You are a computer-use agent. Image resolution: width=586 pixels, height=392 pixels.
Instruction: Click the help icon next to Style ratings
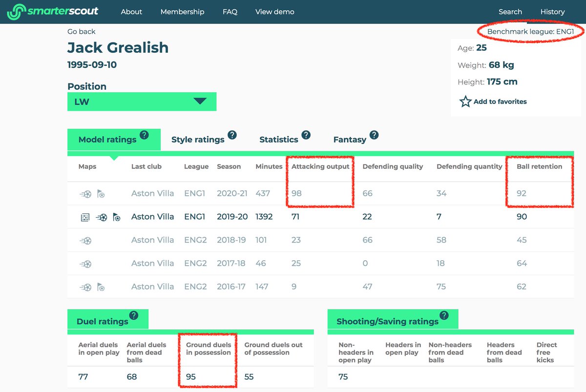232,135
